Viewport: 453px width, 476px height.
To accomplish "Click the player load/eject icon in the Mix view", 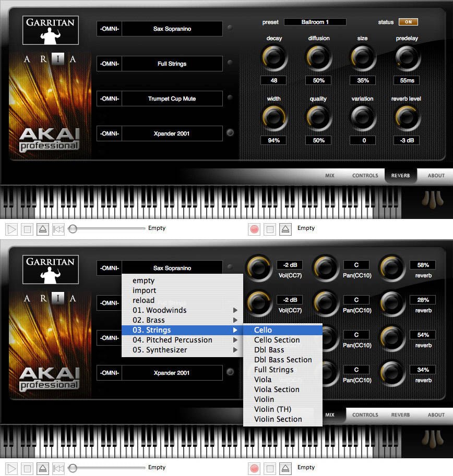I will pos(43,468).
